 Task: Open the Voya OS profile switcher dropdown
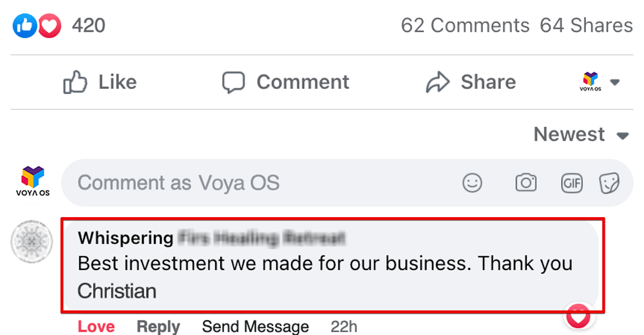click(x=599, y=82)
